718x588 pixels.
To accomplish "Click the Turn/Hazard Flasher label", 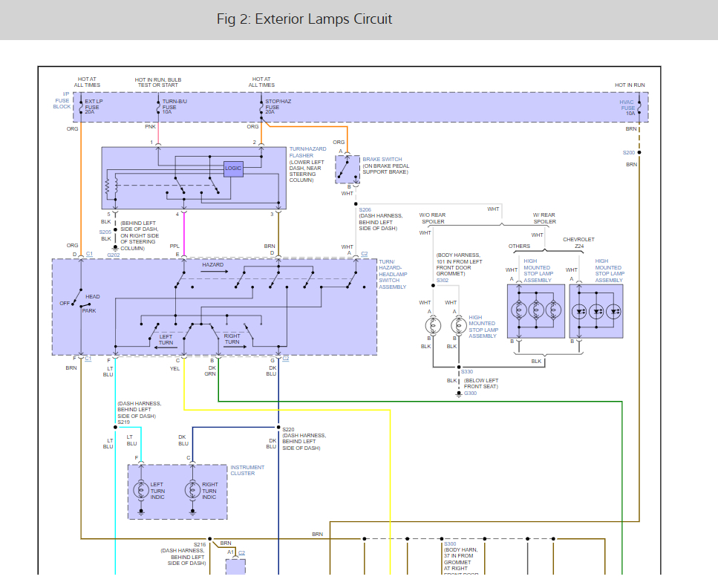I will pos(307,152).
